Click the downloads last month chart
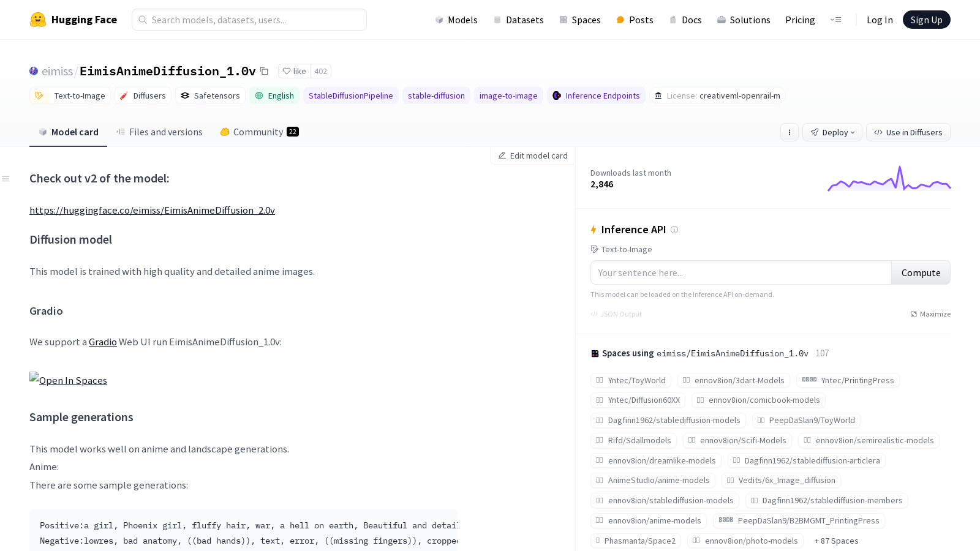This screenshot has width=980, height=551. pyautogui.click(x=889, y=178)
